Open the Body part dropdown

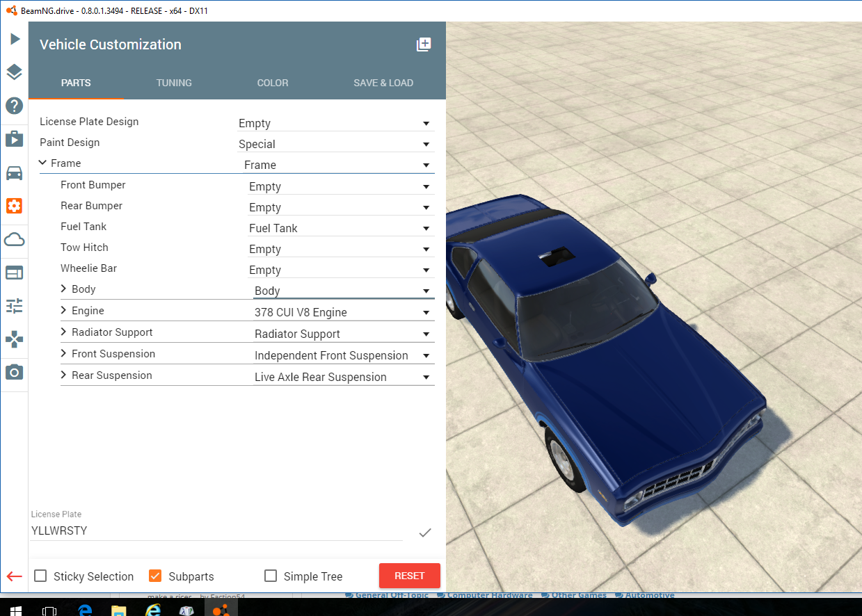click(x=344, y=291)
